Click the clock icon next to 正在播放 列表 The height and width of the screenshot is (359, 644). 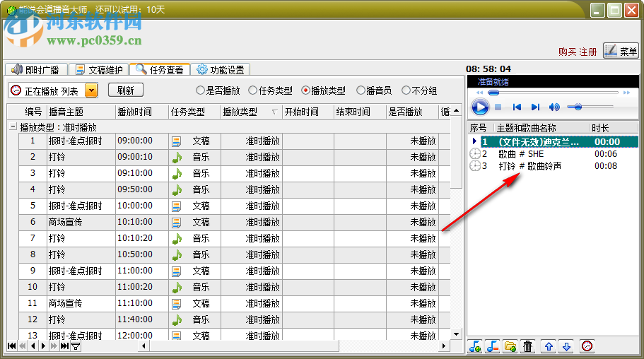click(x=16, y=90)
